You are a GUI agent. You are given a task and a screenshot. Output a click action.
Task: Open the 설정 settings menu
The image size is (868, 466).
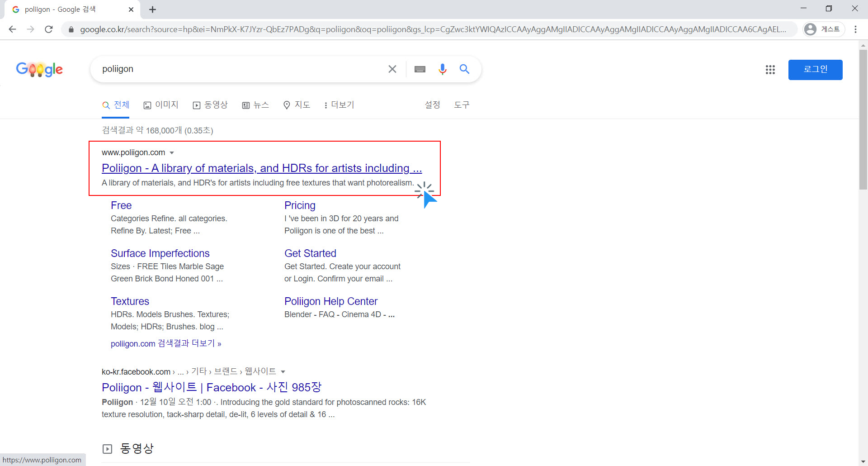[432, 105]
